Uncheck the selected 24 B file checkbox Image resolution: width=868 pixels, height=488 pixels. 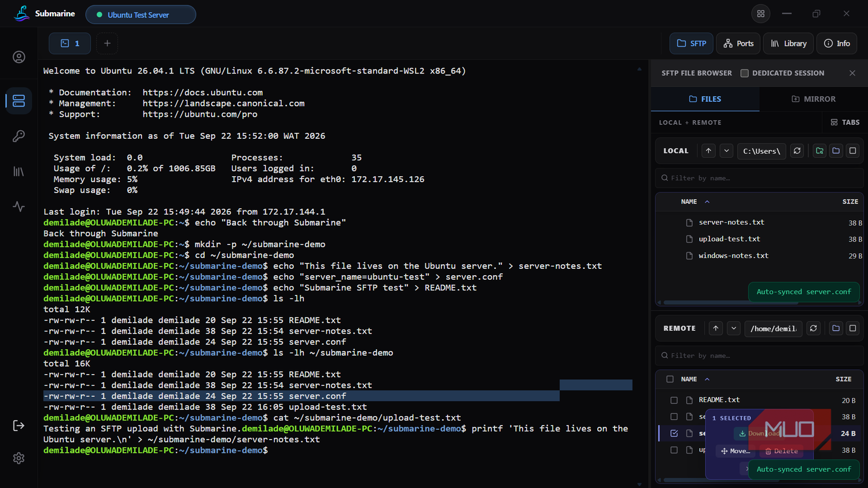(674, 433)
